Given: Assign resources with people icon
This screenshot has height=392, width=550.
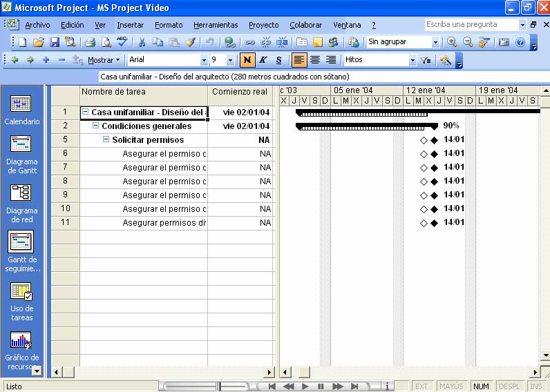Looking at the screenshot, I should (x=333, y=42).
